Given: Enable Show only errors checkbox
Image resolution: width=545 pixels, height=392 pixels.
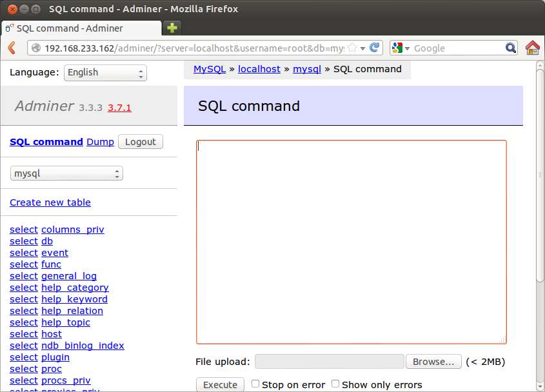Looking at the screenshot, I should (x=335, y=384).
